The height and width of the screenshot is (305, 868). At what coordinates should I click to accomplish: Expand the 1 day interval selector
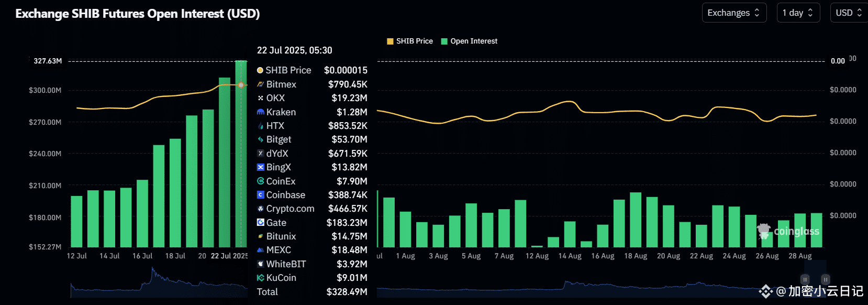click(x=798, y=13)
